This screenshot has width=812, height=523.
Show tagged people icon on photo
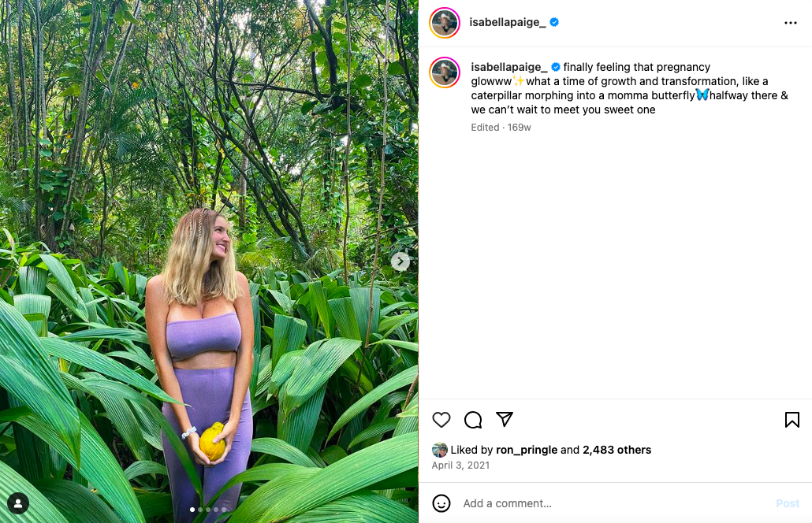coord(18,503)
